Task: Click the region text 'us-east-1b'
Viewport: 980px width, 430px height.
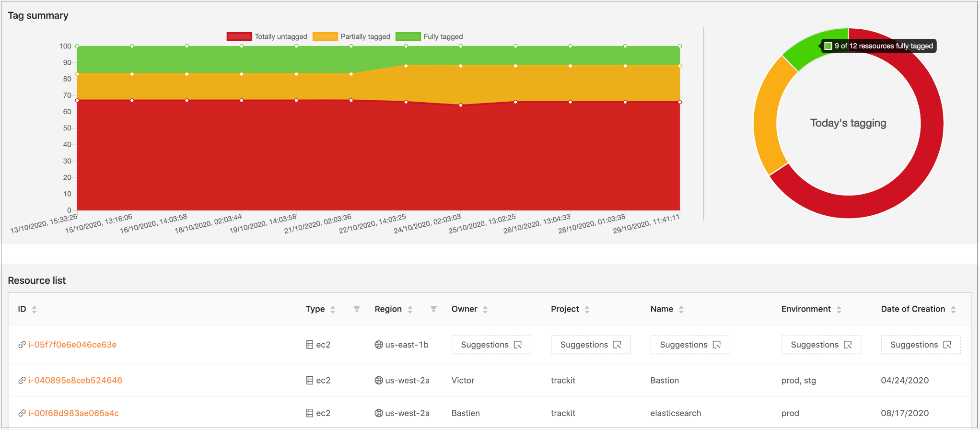Action: click(407, 345)
